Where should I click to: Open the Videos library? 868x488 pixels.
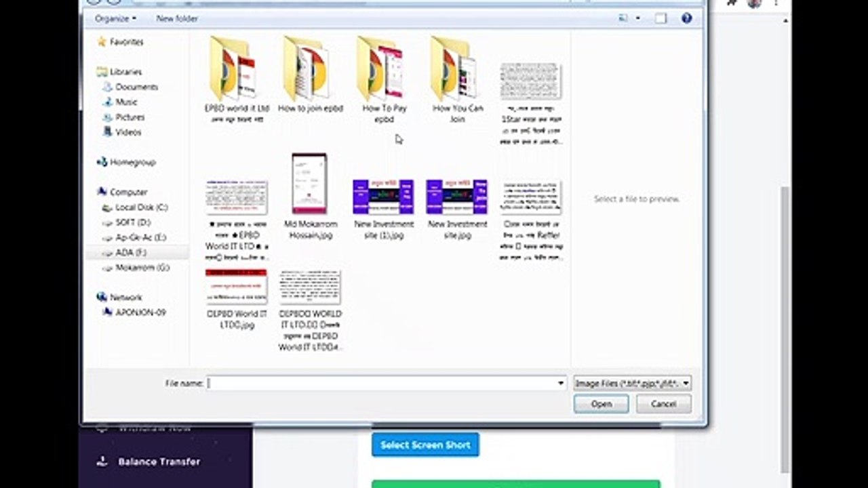coord(121,132)
